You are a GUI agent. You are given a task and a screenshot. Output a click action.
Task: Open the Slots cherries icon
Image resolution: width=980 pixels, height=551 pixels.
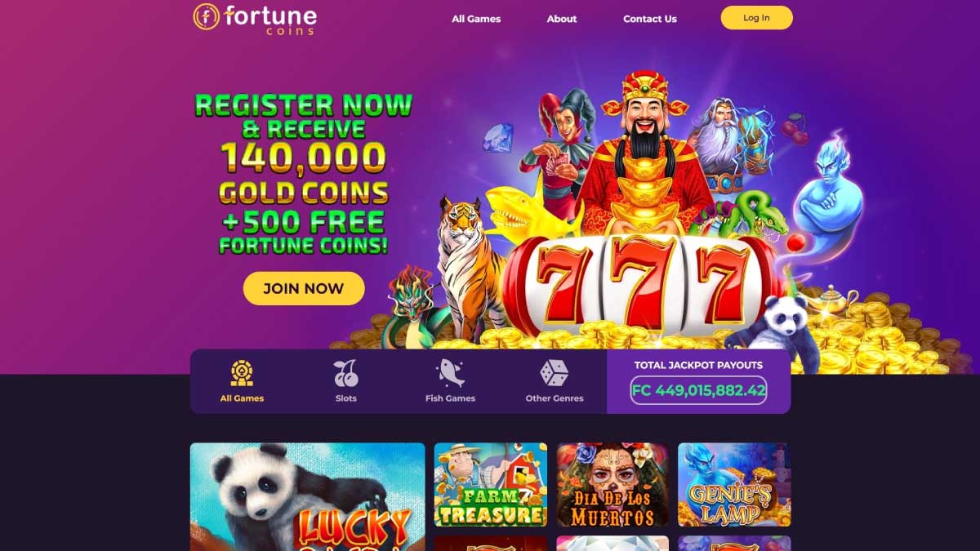345,373
